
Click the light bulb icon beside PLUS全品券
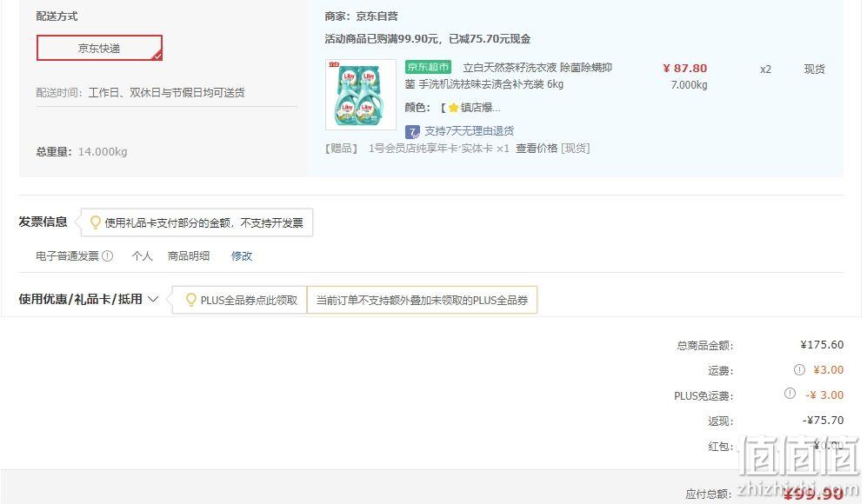(x=190, y=300)
